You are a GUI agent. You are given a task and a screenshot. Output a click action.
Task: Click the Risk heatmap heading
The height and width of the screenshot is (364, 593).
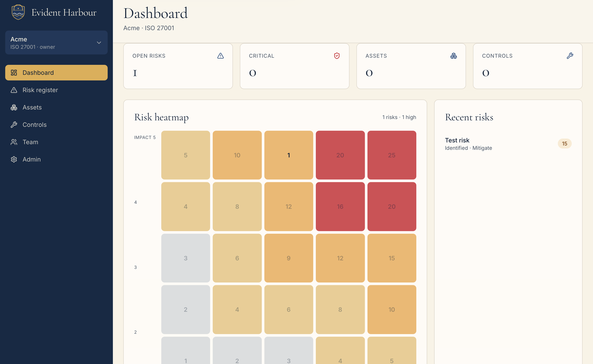[x=161, y=117]
